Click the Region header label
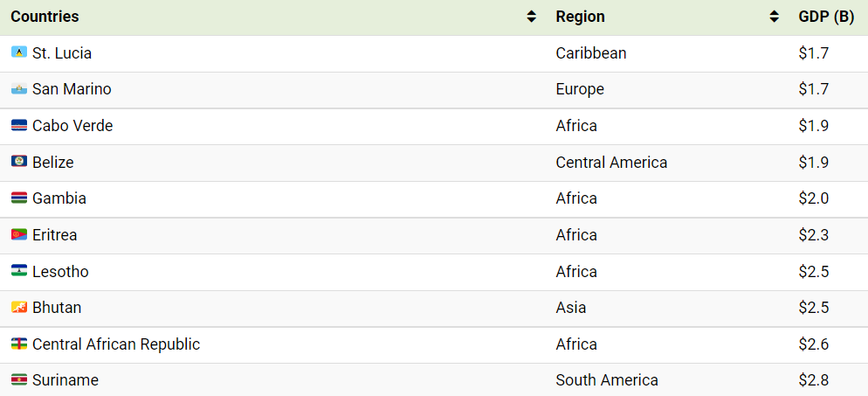This screenshot has width=868, height=396. 580,17
